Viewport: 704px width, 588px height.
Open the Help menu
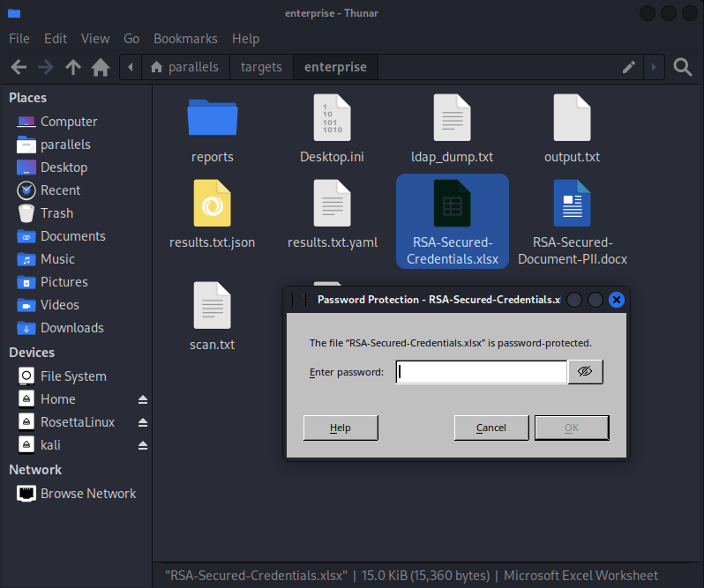pyautogui.click(x=245, y=39)
